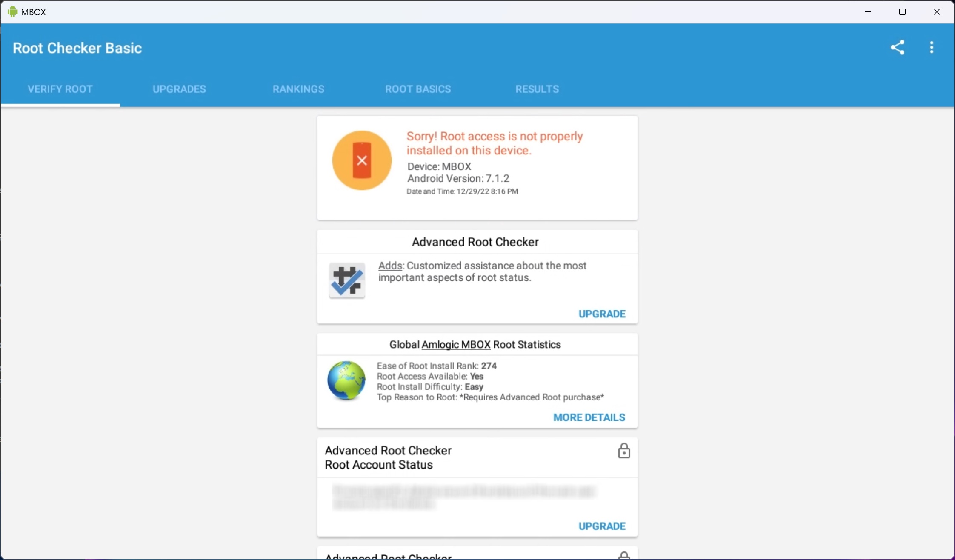Click 'Root Install Difficulty: Easy' line
Image resolution: width=955 pixels, height=560 pixels.
click(x=430, y=387)
